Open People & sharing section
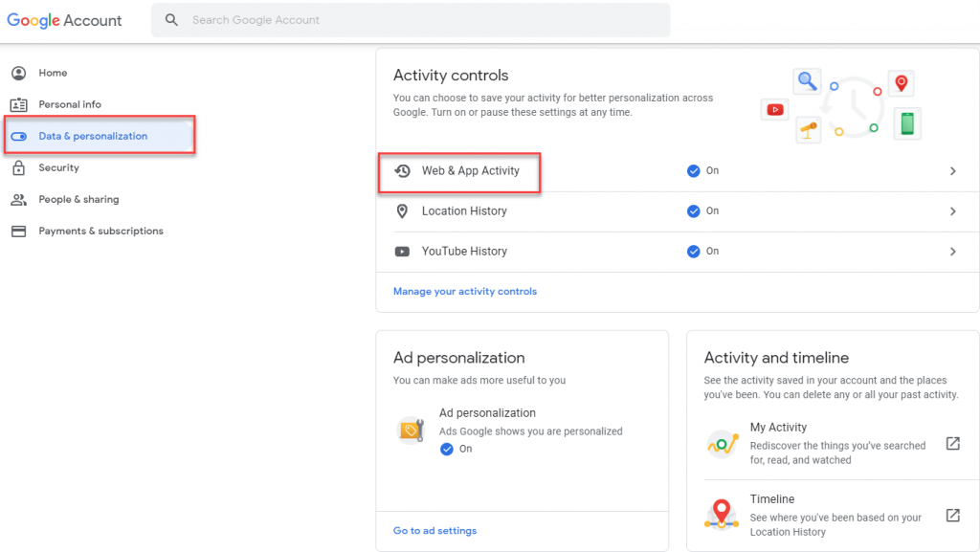Viewport: 980px width, 552px height. click(78, 199)
